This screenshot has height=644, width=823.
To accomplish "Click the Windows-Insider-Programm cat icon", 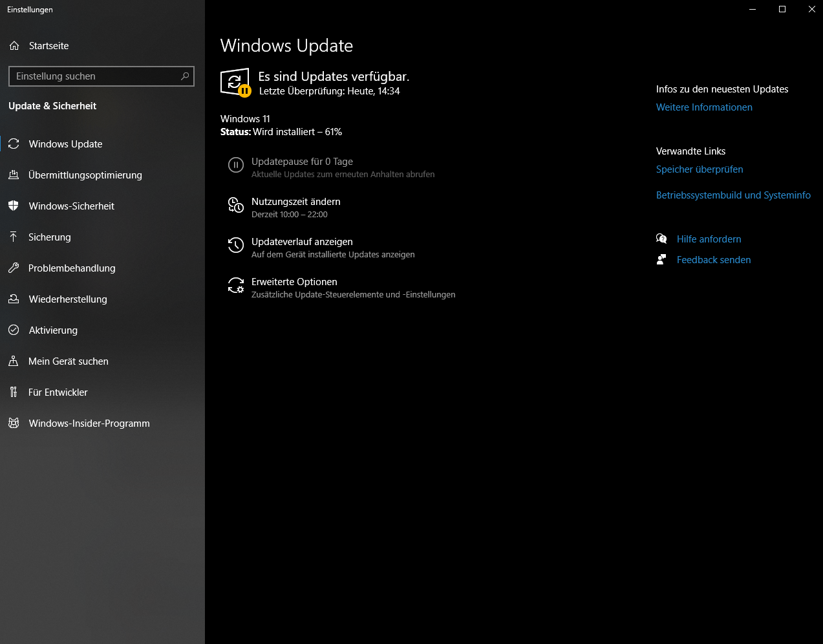I will pos(14,424).
